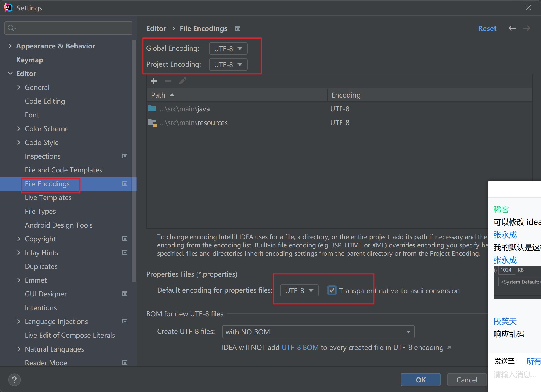Click the remove path minus icon

tap(168, 81)
